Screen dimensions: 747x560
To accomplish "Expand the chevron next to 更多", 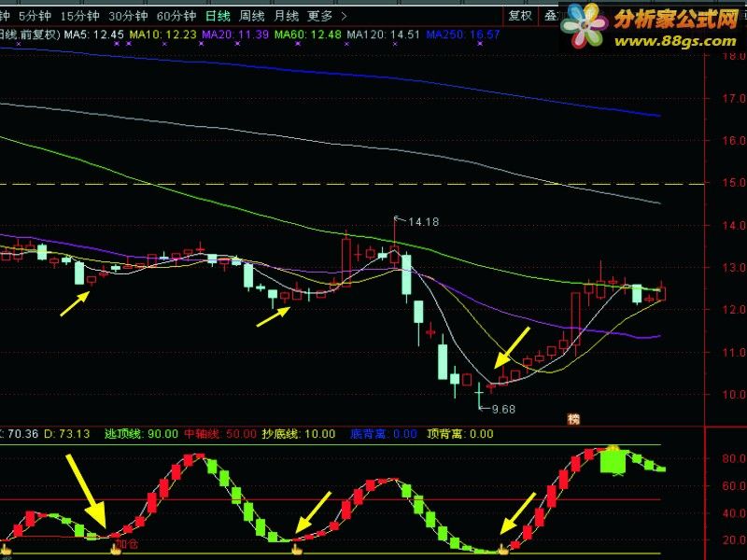I will 344,16.
